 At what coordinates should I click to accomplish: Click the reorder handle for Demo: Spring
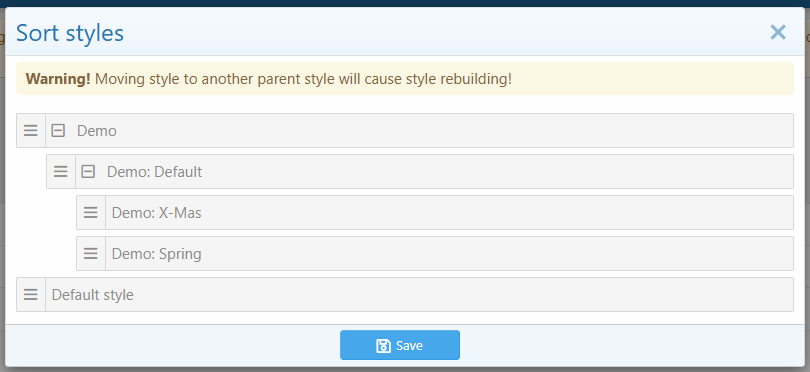(x=91, y=253)
